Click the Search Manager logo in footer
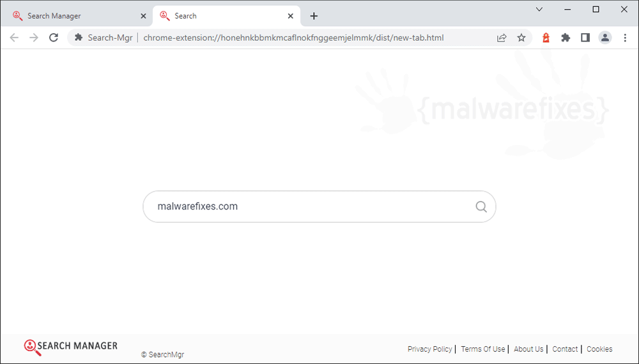639x364 pixels. (x=70, y=347)
